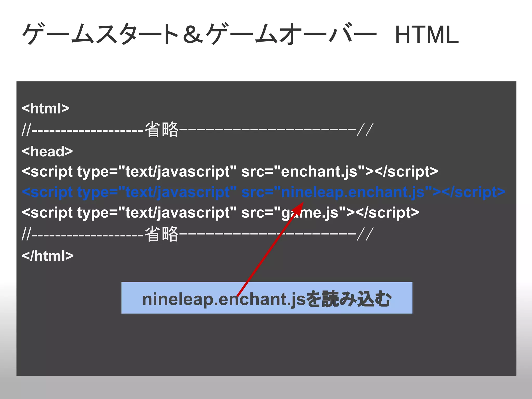Viewport: 532px width, 399px height.
Task: Click the blue nineleap.enchant.js script line
Action: pyautogui.click(x=264, y=192)
